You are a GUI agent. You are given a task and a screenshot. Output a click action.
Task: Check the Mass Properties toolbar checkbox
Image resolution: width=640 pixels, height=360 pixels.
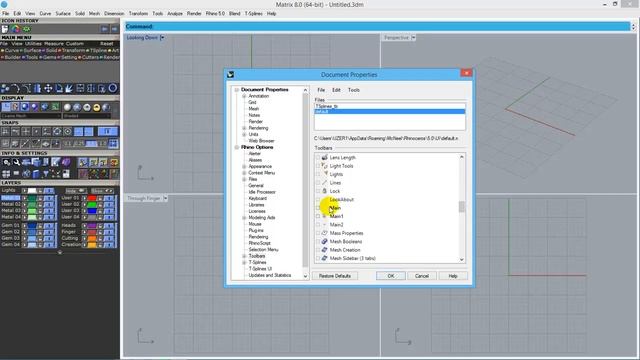coord(318,233)
